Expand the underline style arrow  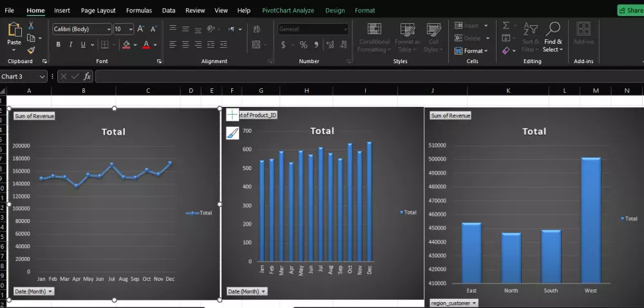point(92,44)
